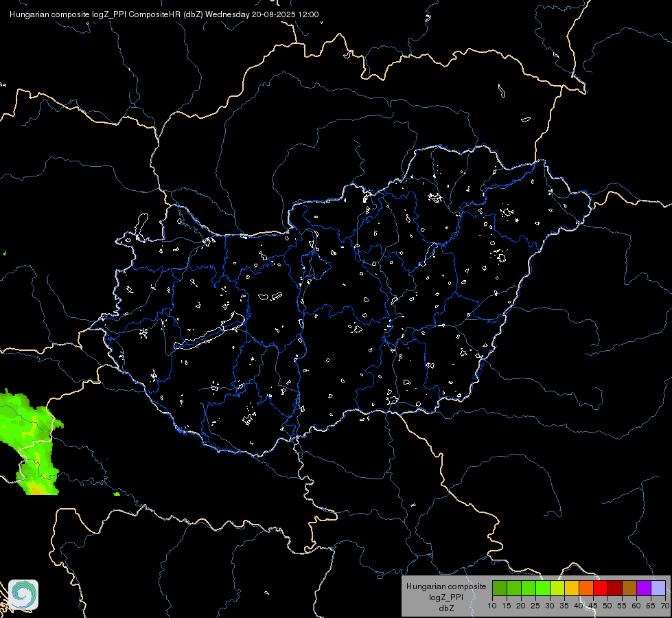Click the '70' legend scale value
Image resolution: width=672 pixels, height=618 pixels.
pos(665,606)
